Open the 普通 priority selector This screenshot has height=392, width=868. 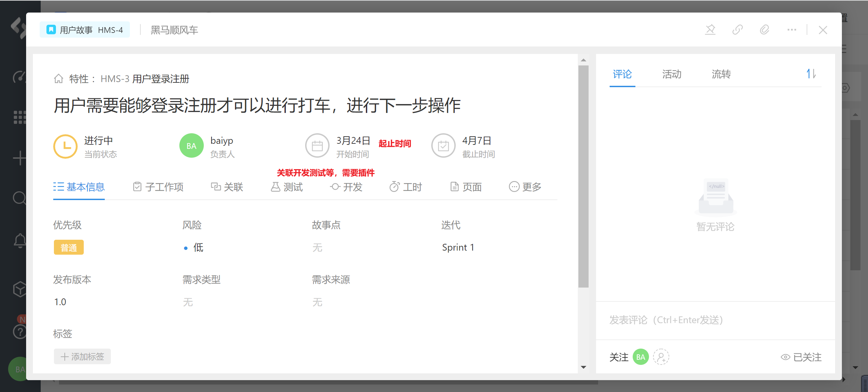tap(68, 248)
